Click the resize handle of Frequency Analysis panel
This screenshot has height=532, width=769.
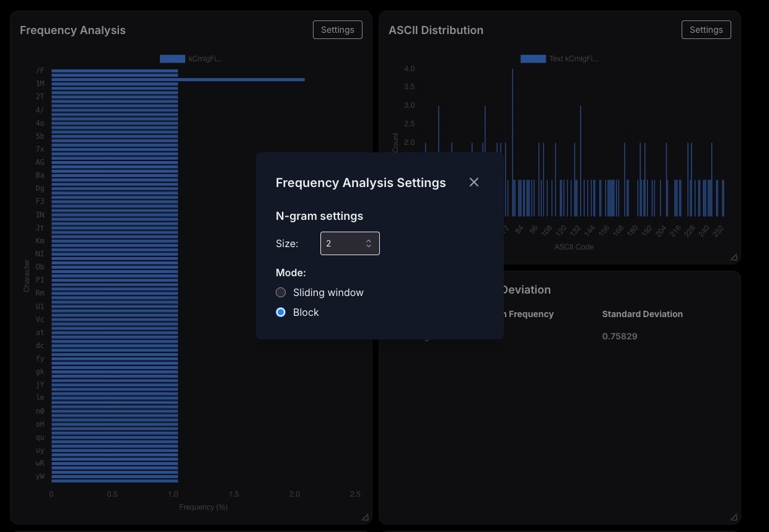[x=365, y=517]
